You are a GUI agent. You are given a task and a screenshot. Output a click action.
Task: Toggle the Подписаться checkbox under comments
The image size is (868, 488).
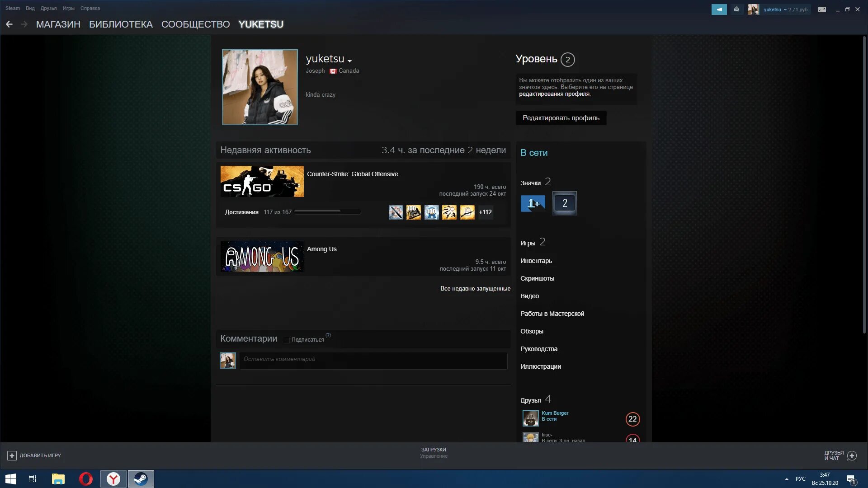(287, 340)
